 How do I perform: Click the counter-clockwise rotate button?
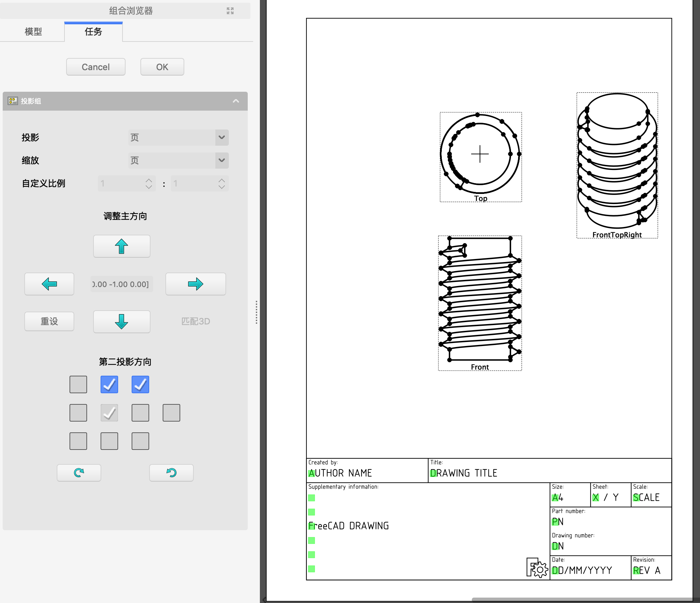point(171,473)
